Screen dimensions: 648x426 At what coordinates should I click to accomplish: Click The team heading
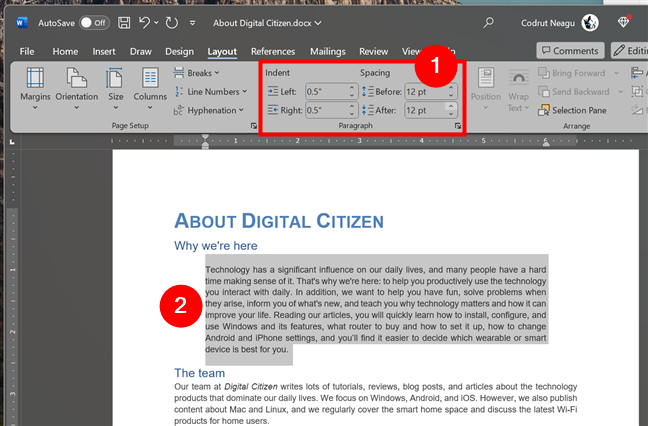coord(200,373)
